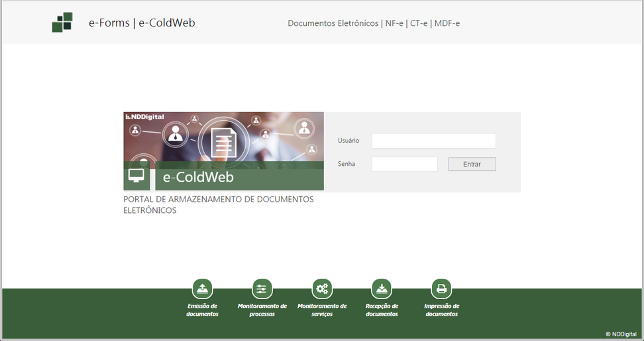Open the Recepção de documentos icon
Image resolution: width=644 pixels, height=341 pixels.
[382, 289]
